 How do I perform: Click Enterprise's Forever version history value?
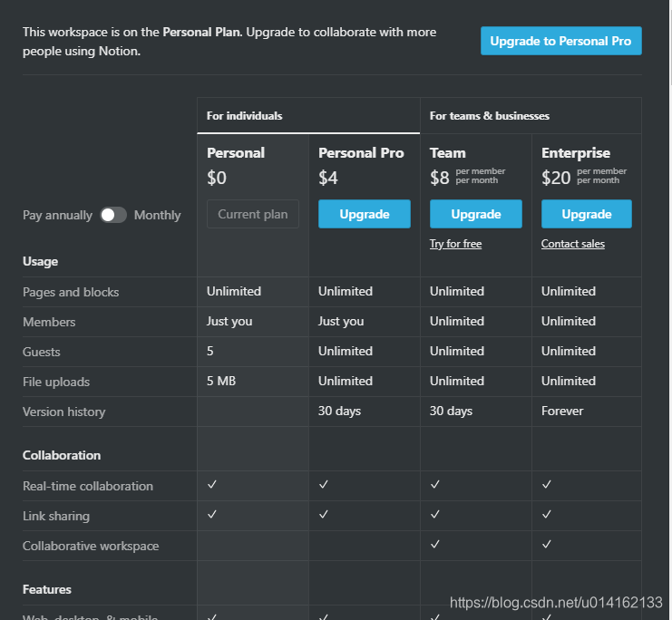click(562, 411)
